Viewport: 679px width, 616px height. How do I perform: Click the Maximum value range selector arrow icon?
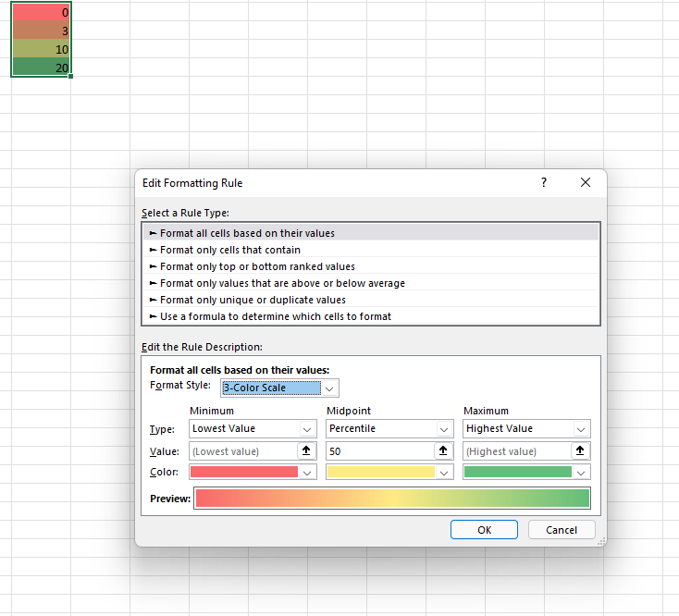point(580,450)
